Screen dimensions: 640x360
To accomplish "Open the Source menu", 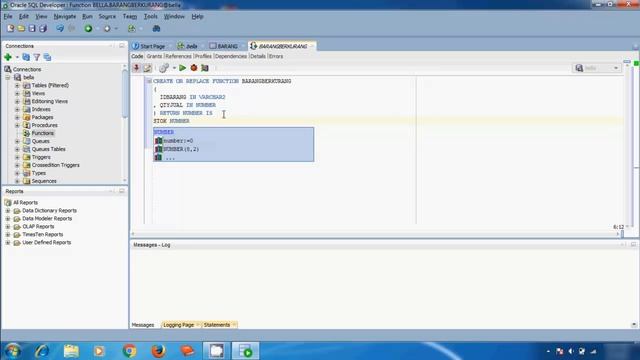I will [x=107, y=16].
